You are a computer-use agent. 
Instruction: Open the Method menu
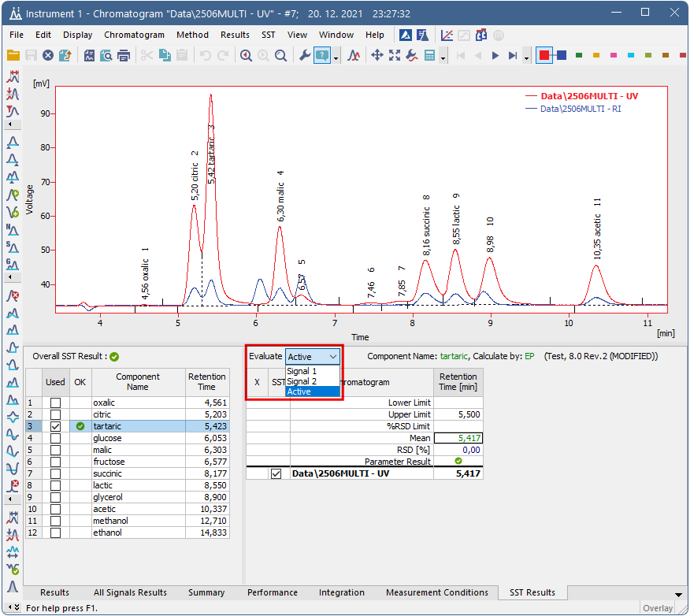[x=192, y=35]
